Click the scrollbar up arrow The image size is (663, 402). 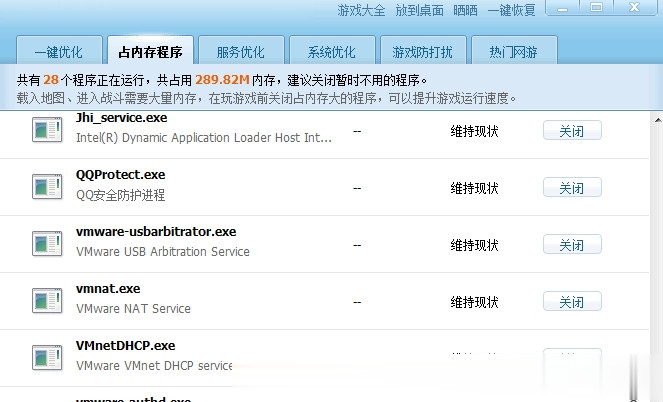point(658,120)
